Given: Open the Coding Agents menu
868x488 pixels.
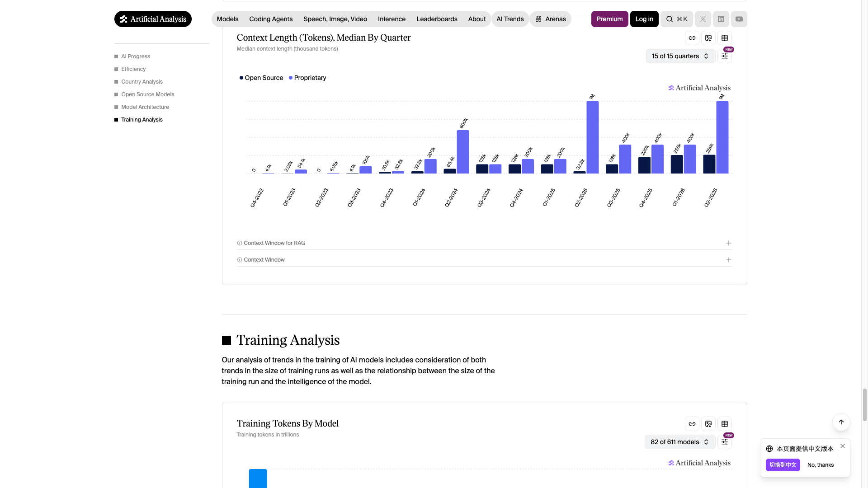Looking at the screenshot, I should click(271, 19).
